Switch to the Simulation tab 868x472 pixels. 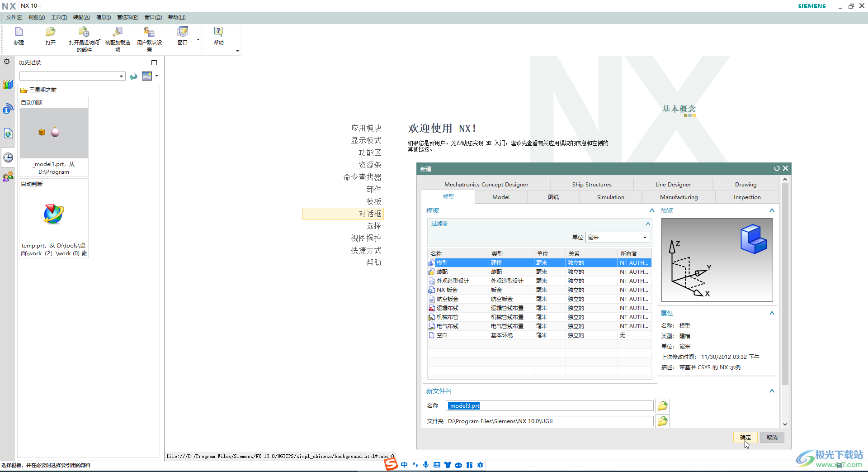pos(610,197)
